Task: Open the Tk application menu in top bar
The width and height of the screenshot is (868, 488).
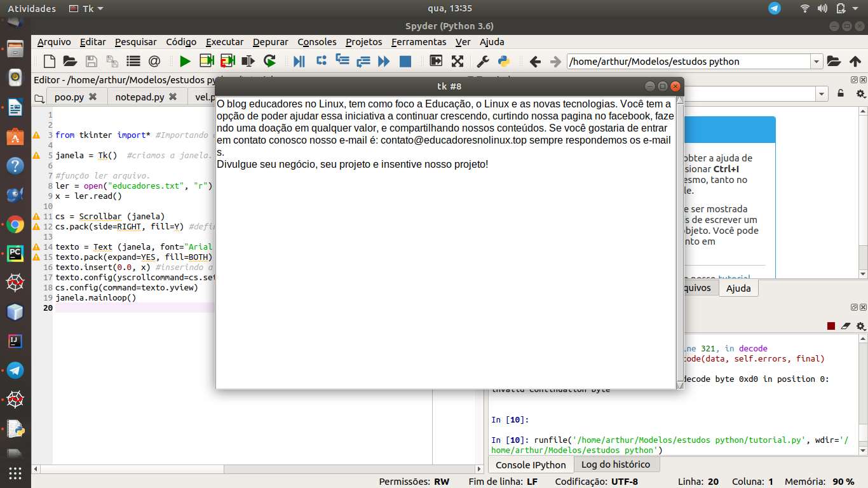Action: (86, 8)
